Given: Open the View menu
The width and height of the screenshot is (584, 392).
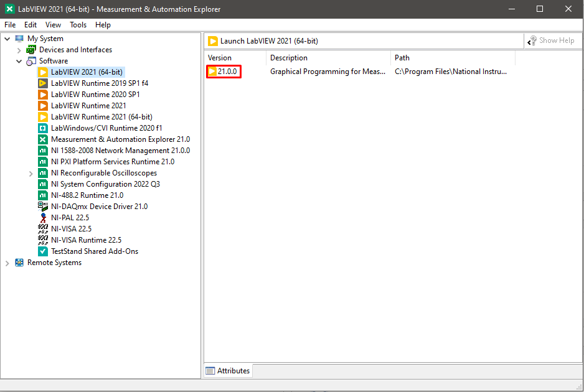Looking at the screenshot, I should click(54, 25).
